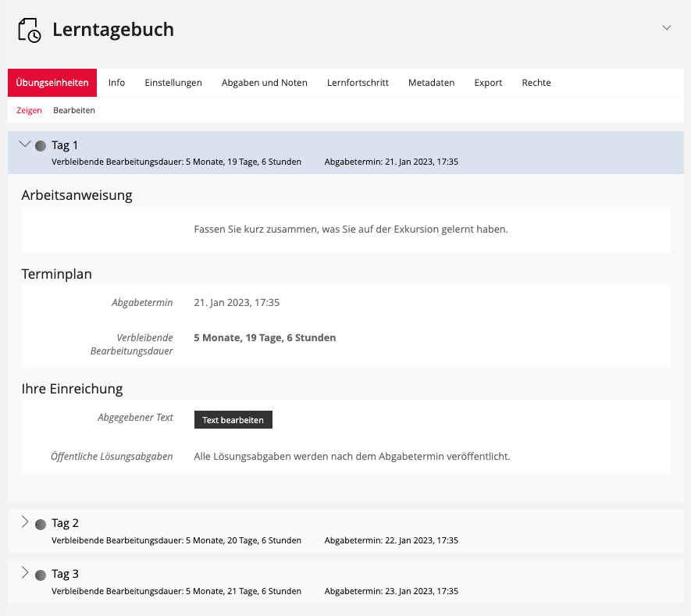
Task: Collapse the Tag 1 section
Action: click(x=25, y=144)
